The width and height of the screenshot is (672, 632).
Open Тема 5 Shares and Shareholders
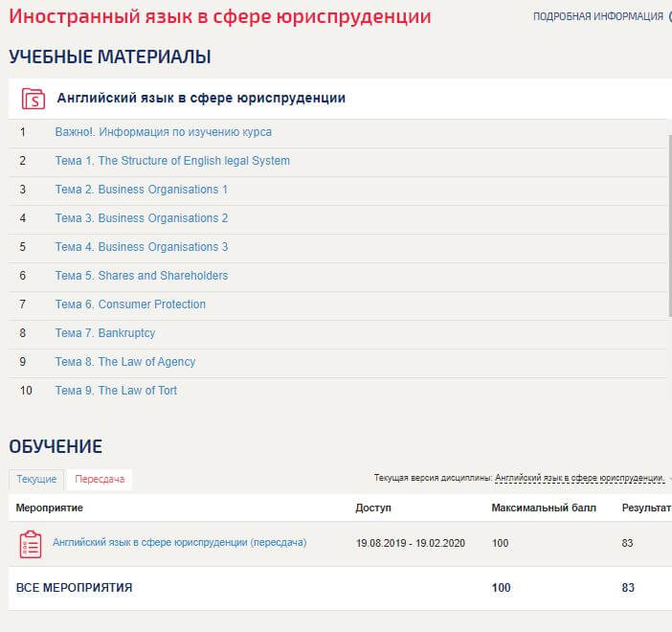click(142, 276)
